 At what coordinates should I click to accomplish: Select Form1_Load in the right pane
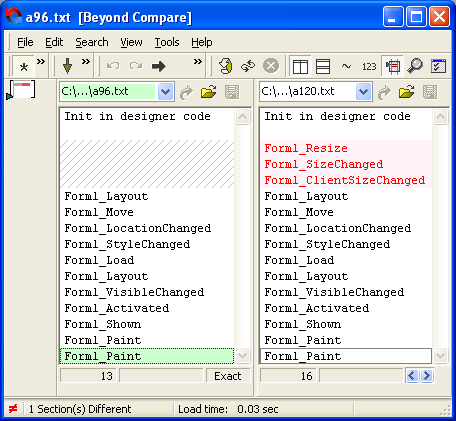click(299, 260)
